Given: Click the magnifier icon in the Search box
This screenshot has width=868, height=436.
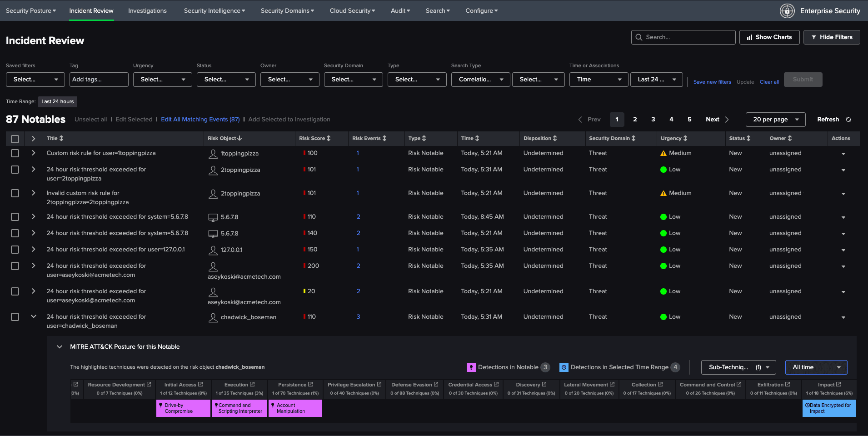Looking at the screenshot, I should 639,37.
